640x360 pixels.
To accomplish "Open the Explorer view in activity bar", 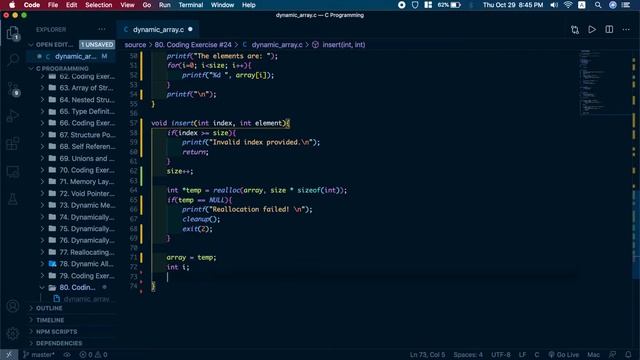I will coord(13,33).
